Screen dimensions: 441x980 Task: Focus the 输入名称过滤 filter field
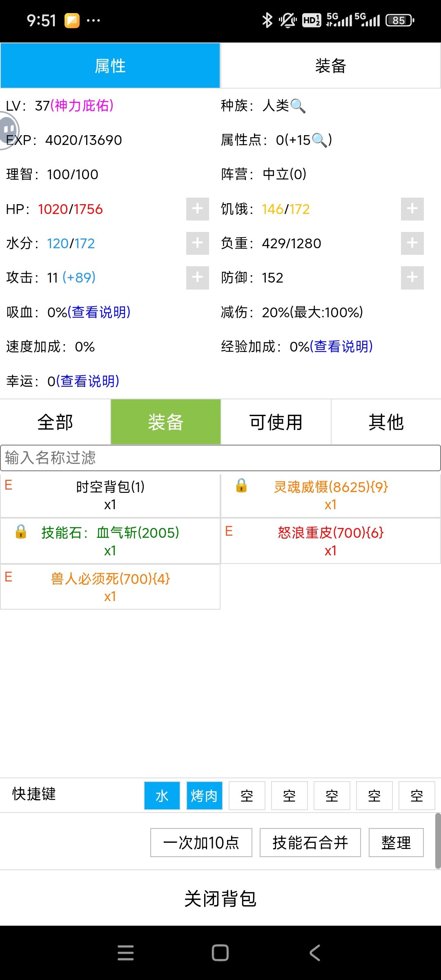coord(220,458)
